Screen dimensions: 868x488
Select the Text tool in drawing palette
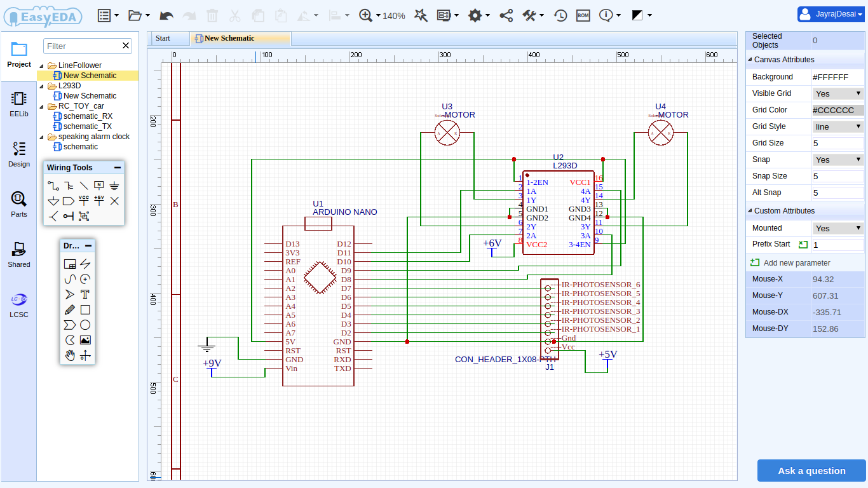(x=85, y=294)
